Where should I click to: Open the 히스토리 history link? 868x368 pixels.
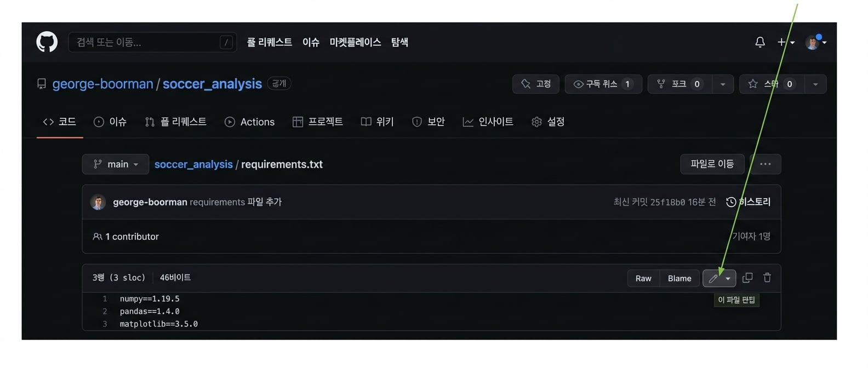point(749,202)
